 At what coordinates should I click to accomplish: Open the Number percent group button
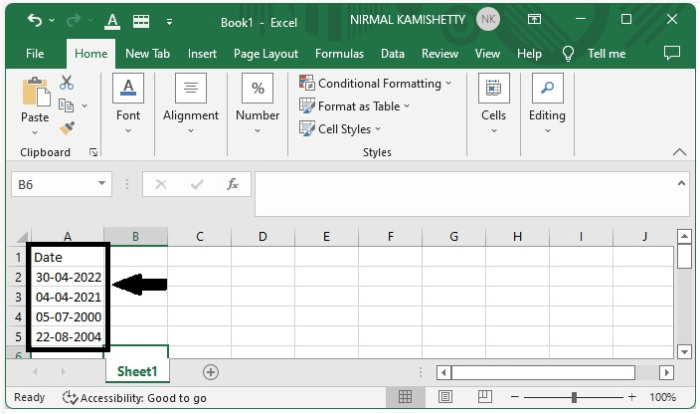(x=258, y=104)
